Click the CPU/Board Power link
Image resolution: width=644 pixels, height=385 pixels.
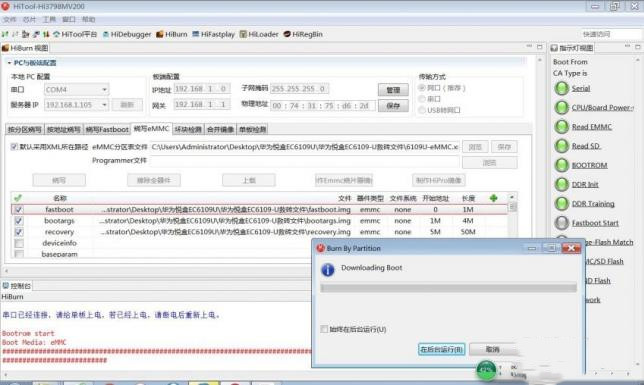603,108
